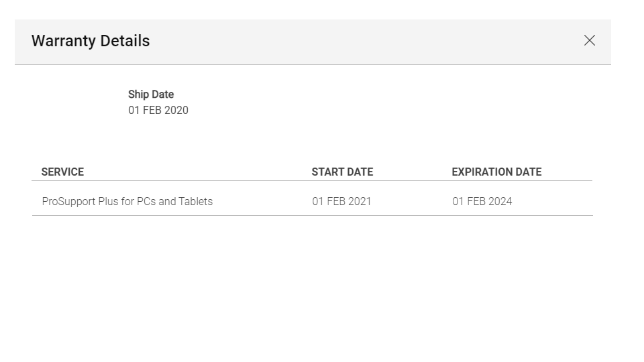Select the 01 FEB 2020 ship date value
The image size is (644, 362).
tap(158, 111)
